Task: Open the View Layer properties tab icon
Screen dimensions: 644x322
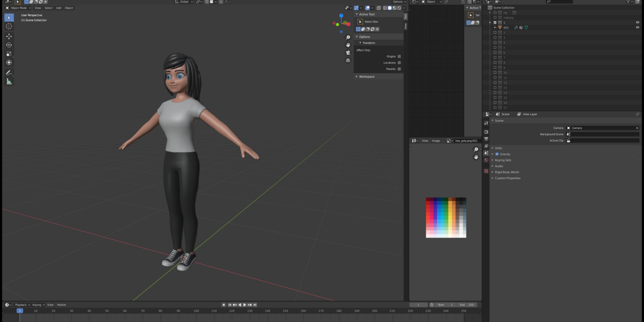Action: 486,146
